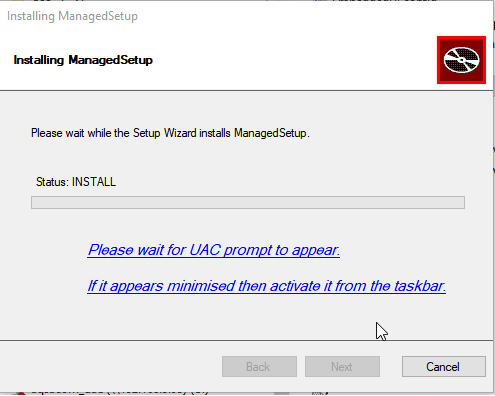Click the partially hidden red icon under the dialog

[20, 393]
